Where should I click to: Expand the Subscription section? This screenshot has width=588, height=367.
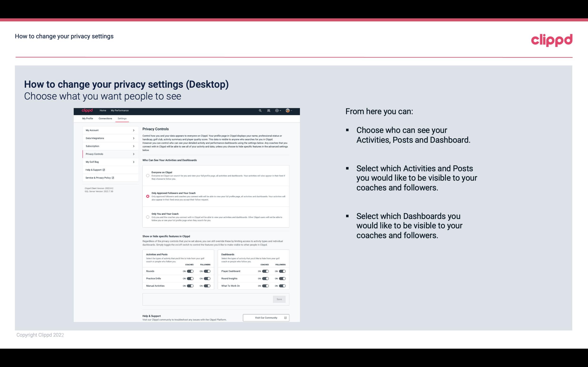[109, 146]
